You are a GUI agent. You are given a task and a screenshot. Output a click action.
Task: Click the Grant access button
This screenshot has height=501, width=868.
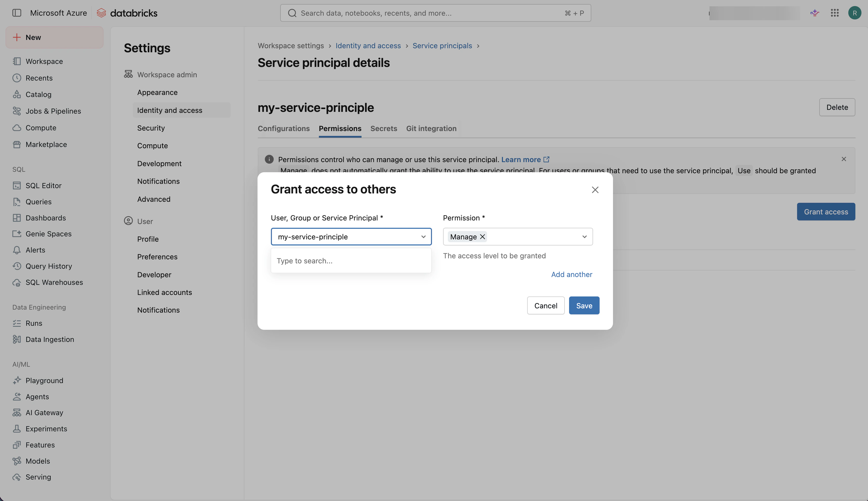point(826,212)
